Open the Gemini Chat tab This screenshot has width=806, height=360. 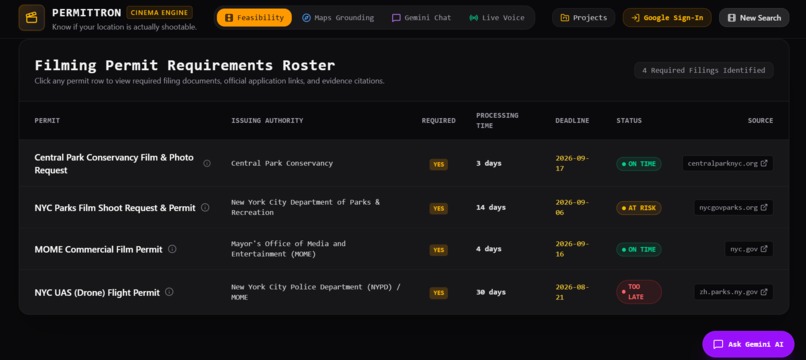tap(421, 17)
